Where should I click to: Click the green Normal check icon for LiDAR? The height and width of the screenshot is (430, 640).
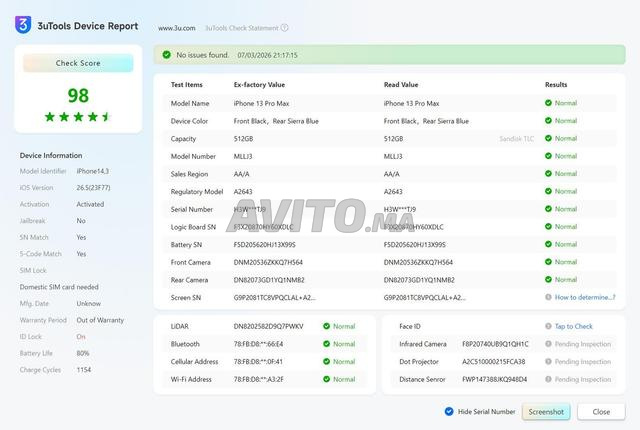(x=326, y=326)
